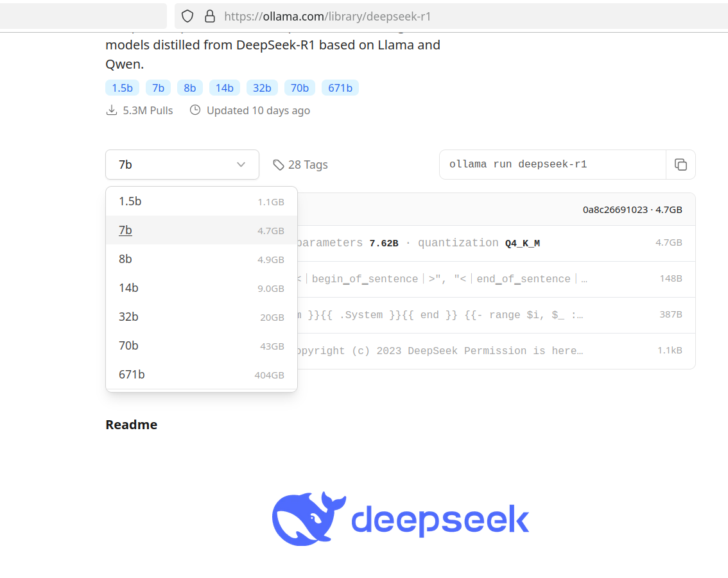728x578 pixels.
Task: Click the Readme heading
Action: (x=132, y=425)
